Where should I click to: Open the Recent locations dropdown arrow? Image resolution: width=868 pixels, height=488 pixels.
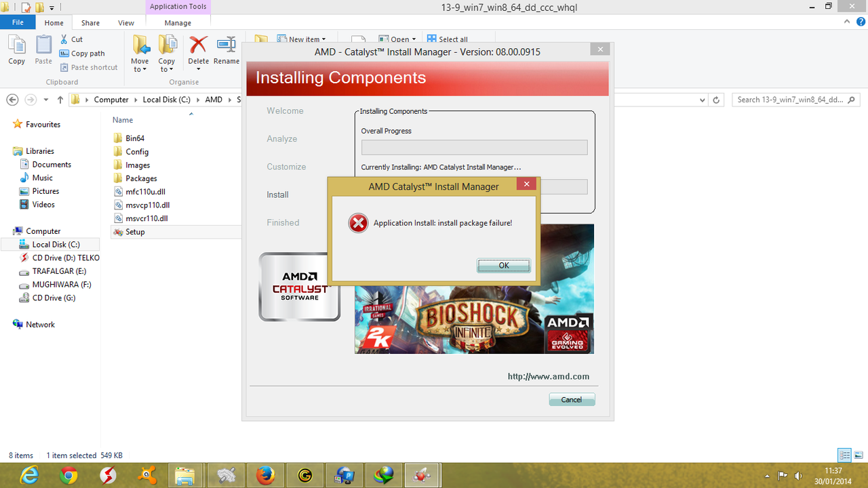[46, 100]
